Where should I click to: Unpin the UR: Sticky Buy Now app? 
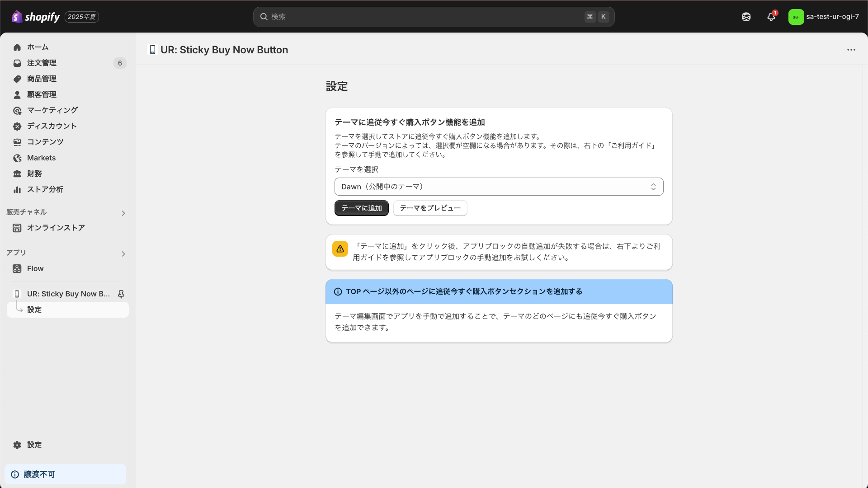121,294
